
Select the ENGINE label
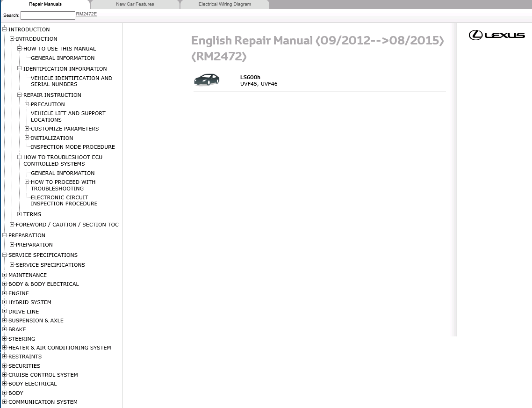click(19, 293)
